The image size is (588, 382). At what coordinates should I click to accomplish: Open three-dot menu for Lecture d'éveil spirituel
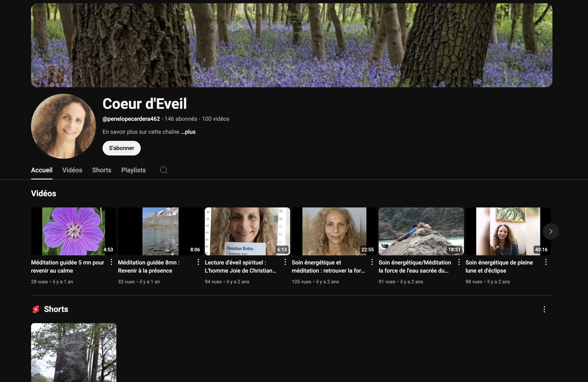point(285,262)
